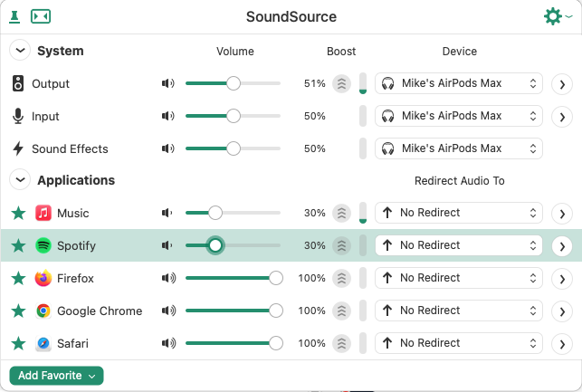Image resolution: width=582 pixels, height=392 pixels.
Task: Enable Boost for Google Chrome
Action: pos(341,311)
